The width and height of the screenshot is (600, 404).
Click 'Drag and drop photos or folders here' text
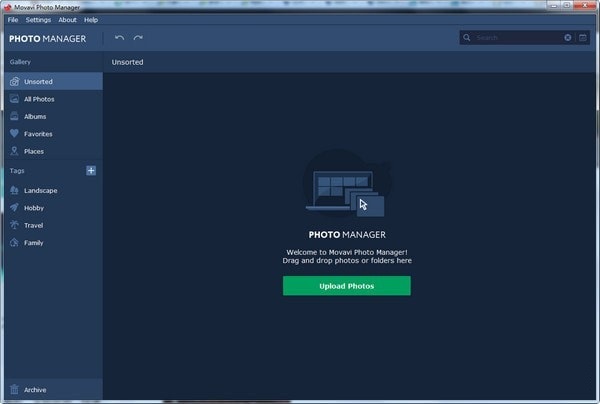pyautogui.click(x=347, y=261)
